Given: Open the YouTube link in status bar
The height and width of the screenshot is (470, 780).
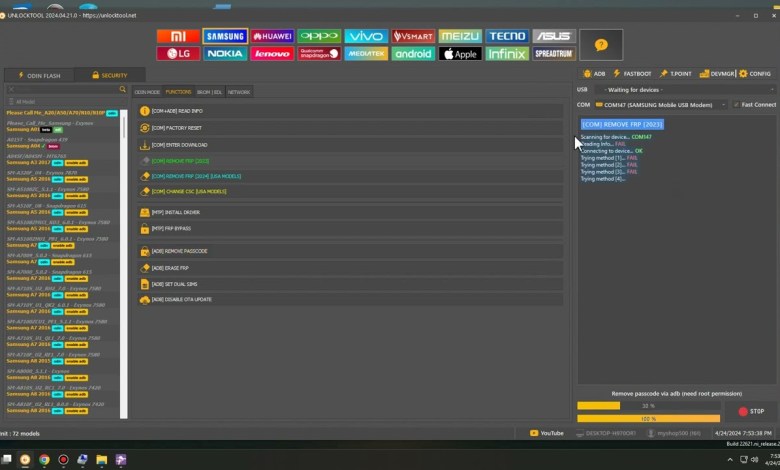Looking at the screenshot, I should click(547, 433).
